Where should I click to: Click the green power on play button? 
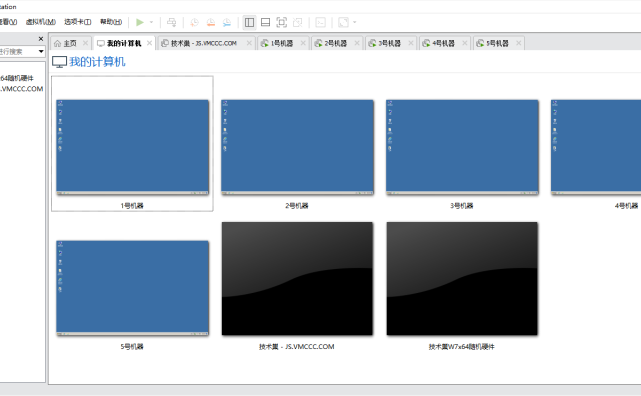pyautogui.click(x=140, y=22)
